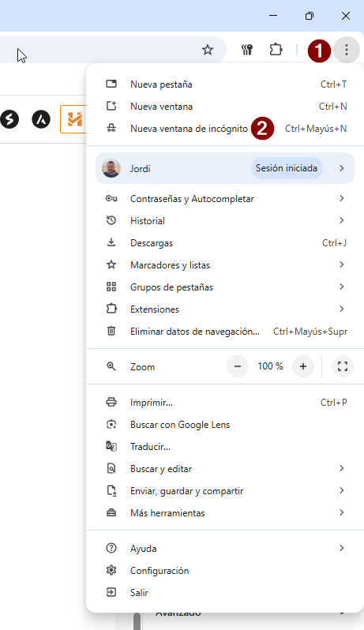Click the Sesión iniciada badge
Image resolution: width=364 pixels, height=630 pixels.
287,168
